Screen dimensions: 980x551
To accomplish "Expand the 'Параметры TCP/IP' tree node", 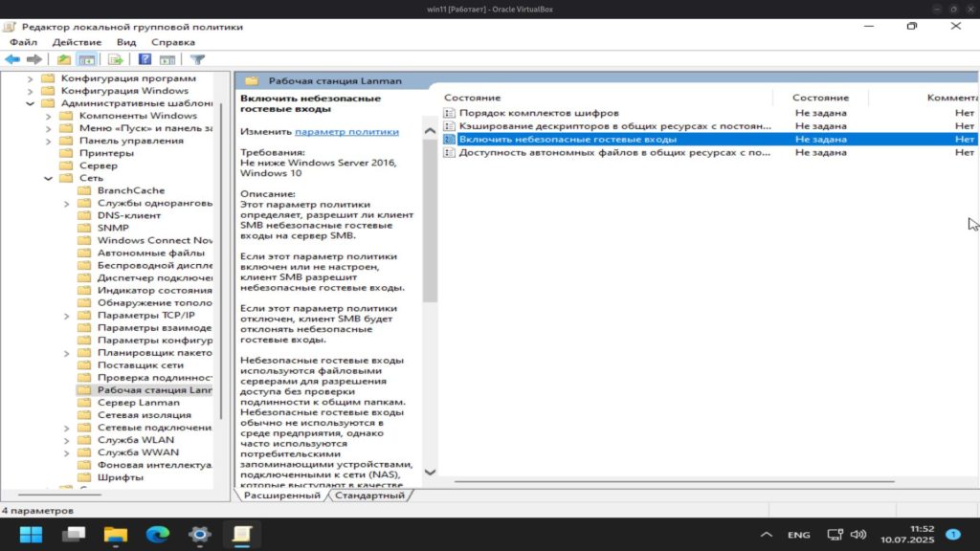I will [66, 316].
